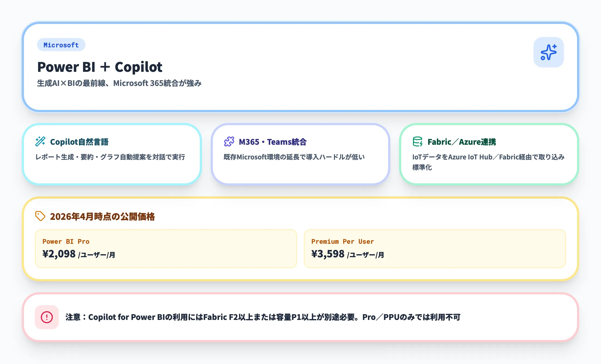Click the exclamation alert icon in the warning banner
The height and width of the screenshot is (364, 601).
click(x=47, y=317)
